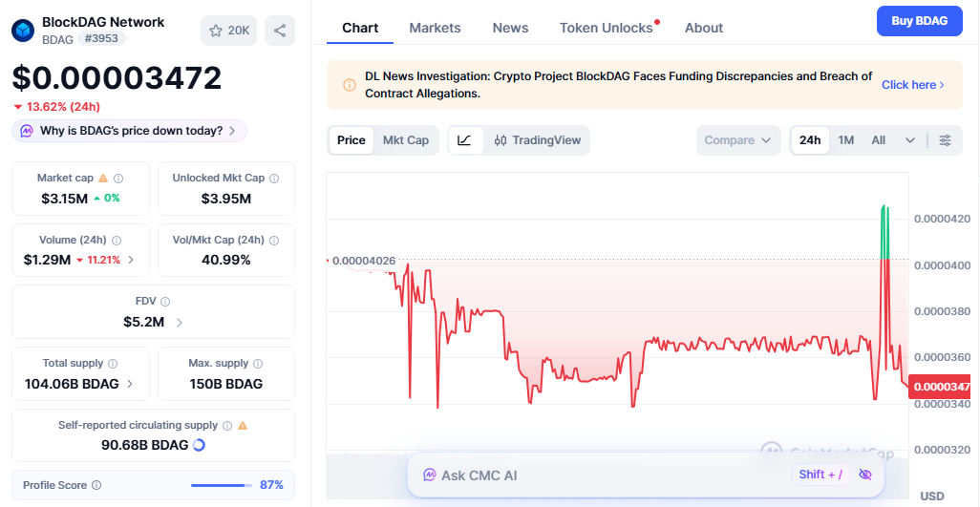Click the $3.95M unlocked market cap value
Screen dimensions: 980x507
click(226, 200)
